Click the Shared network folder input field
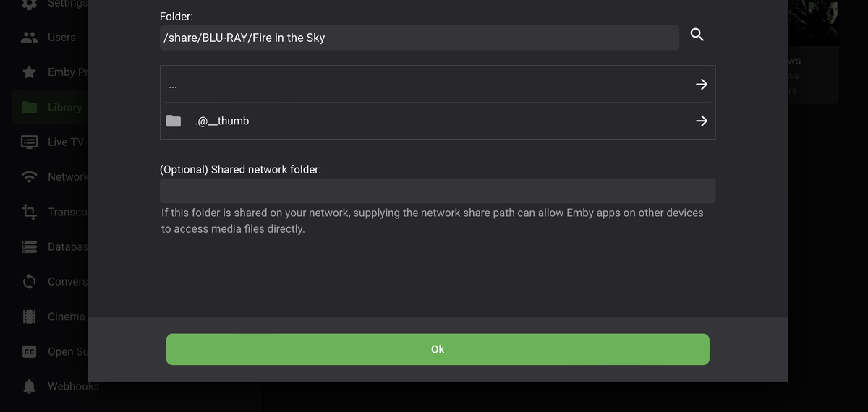 (x=437, y=191)
